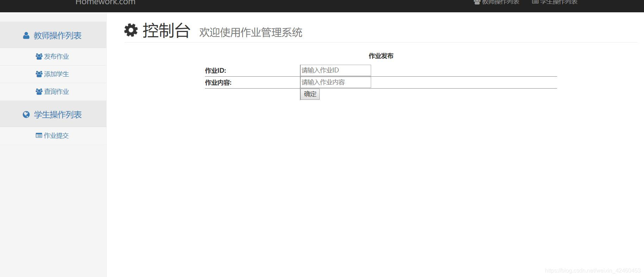Open 学生操作列表 in top navbar
The width and height of the screenshot is (644, 277).
point(555,2)
